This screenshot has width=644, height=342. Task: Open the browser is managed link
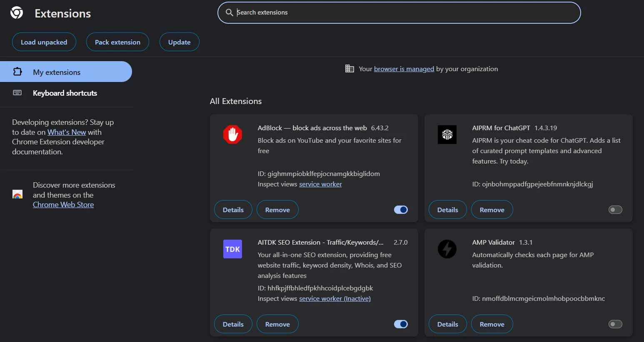[404, 69]
